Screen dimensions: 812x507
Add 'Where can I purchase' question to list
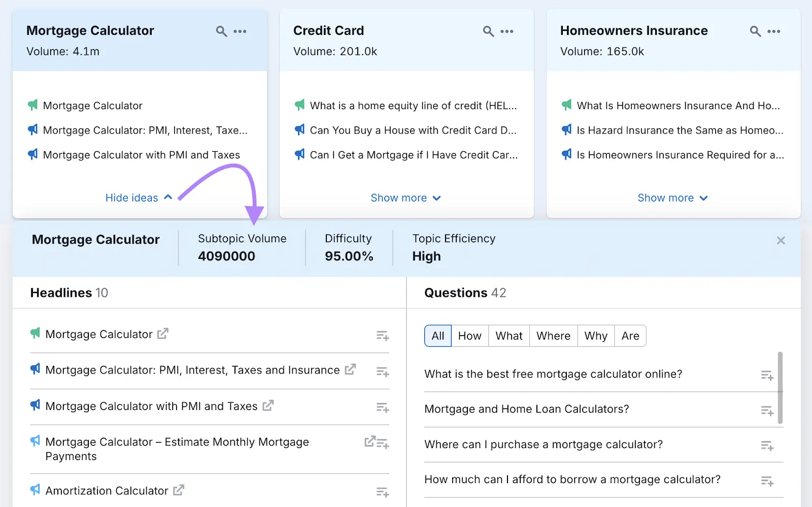(x=766, y=446)
